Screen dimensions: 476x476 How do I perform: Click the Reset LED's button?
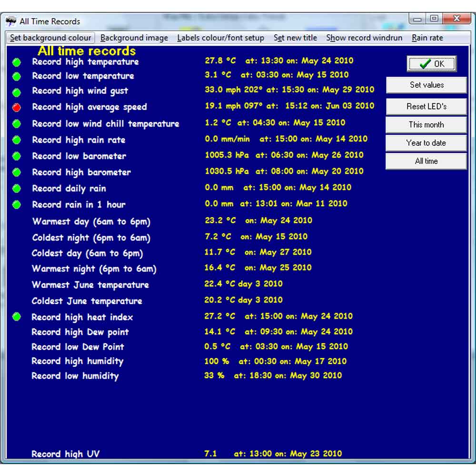[426, 106]
